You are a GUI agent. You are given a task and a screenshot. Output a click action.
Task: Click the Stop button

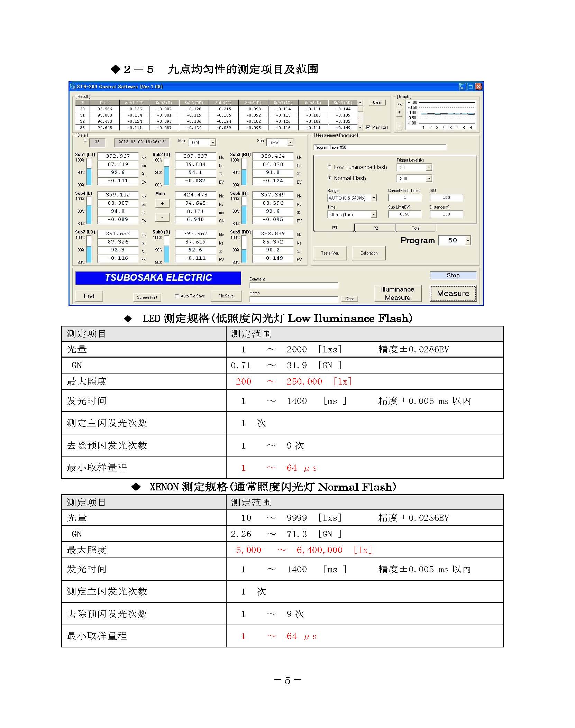pyautogui.click(x=453, y=275)
